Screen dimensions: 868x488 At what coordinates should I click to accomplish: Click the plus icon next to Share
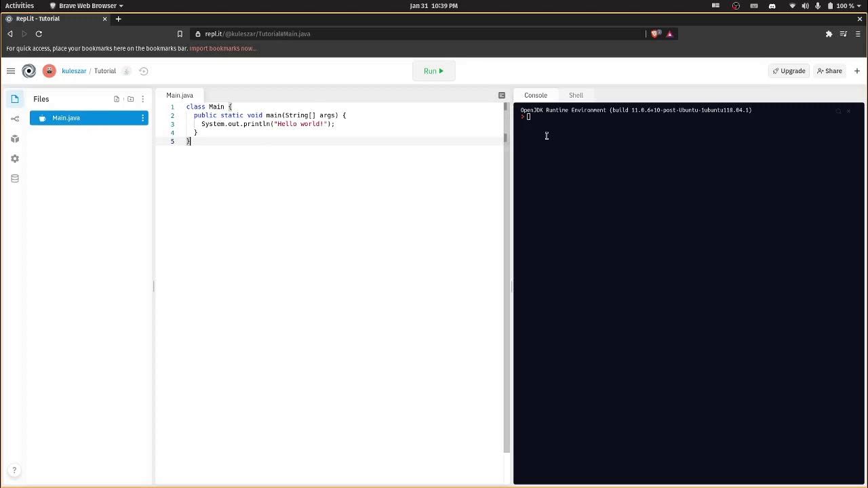(x=857, y=71)
